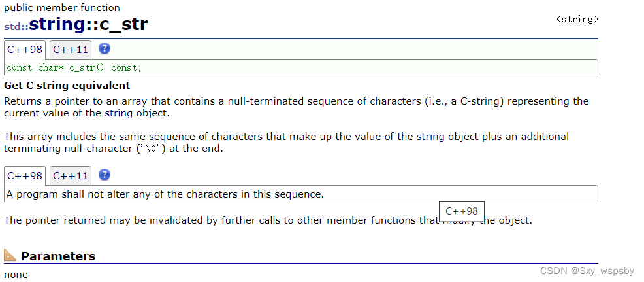The image size is (644, 282).
Task: Click the "none" text under Parameters
Action: (x=16, y=275)
